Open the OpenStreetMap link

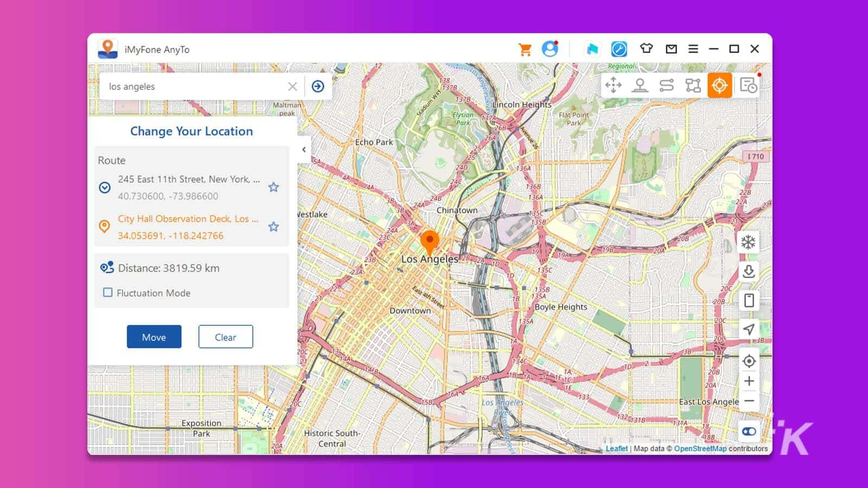tap(700, 448)
